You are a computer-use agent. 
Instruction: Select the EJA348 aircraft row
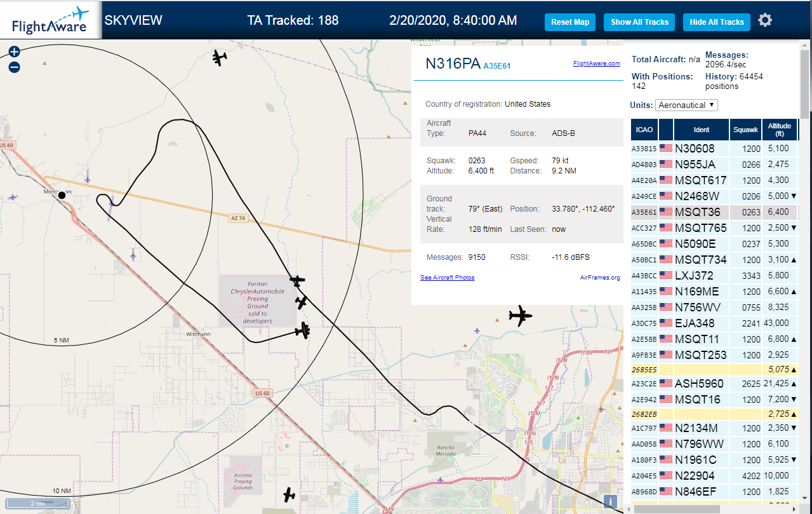[714, 323]
